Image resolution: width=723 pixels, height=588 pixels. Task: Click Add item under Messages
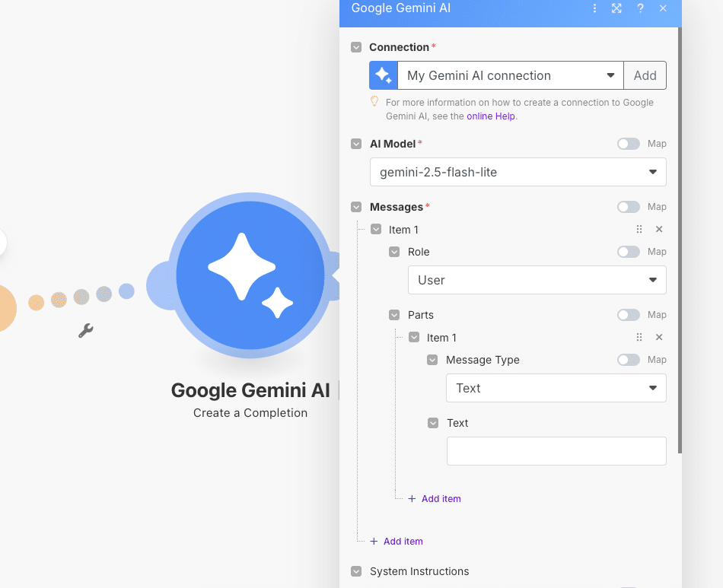397,542
